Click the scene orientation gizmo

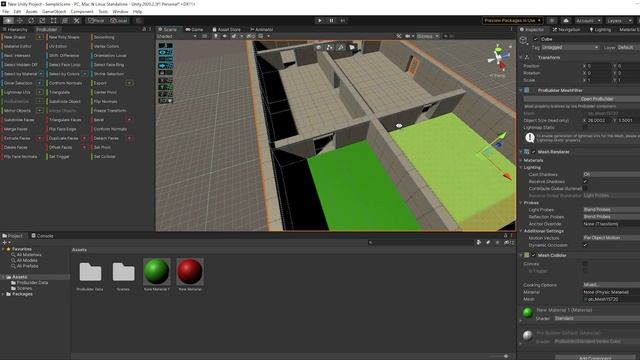click(499, 58)
